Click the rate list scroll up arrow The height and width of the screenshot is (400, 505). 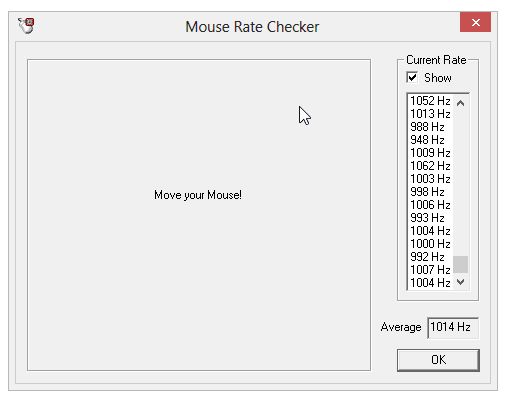pyautogui.click(x=461, y=103)
